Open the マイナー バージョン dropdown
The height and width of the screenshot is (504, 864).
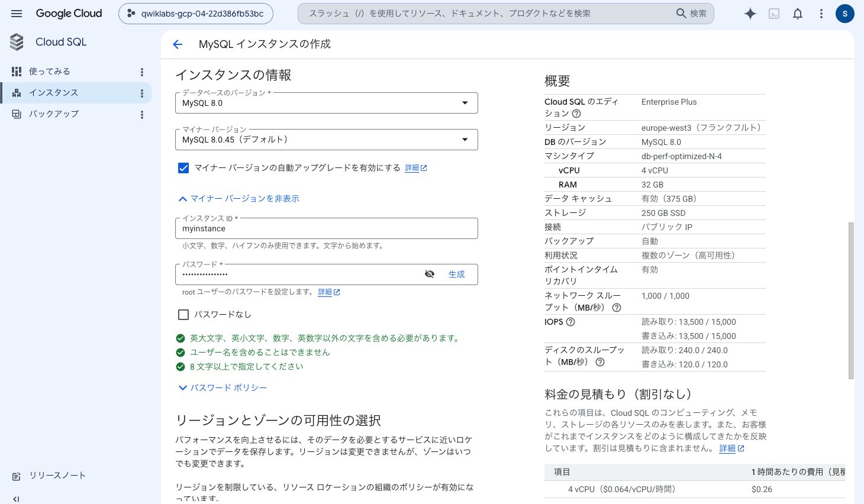(327, 140)
